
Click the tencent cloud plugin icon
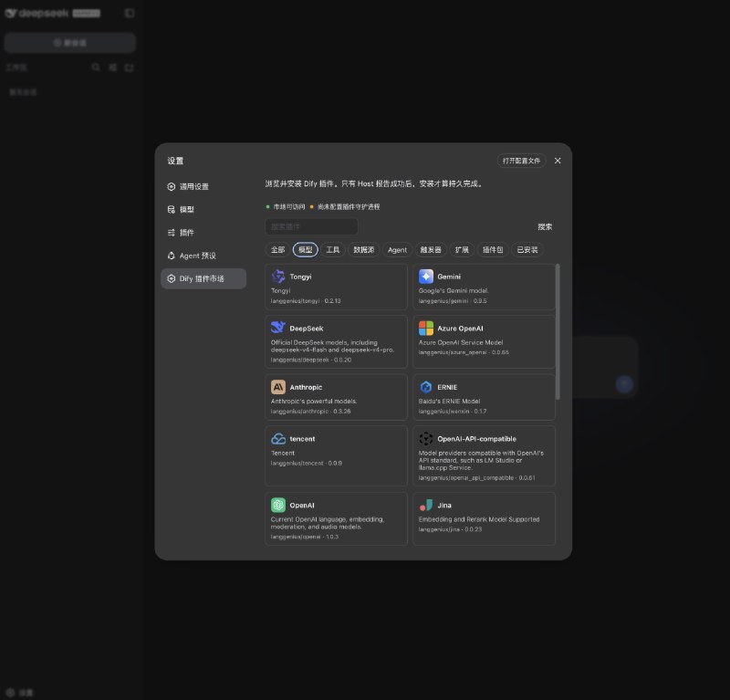(278, 439)
